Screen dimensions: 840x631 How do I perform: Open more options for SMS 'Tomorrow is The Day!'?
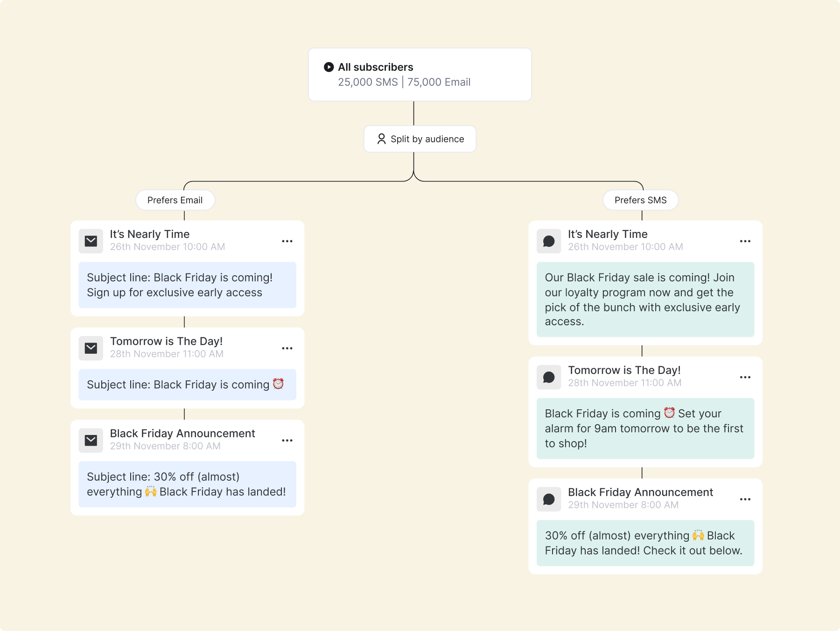(x=745, y=377)
